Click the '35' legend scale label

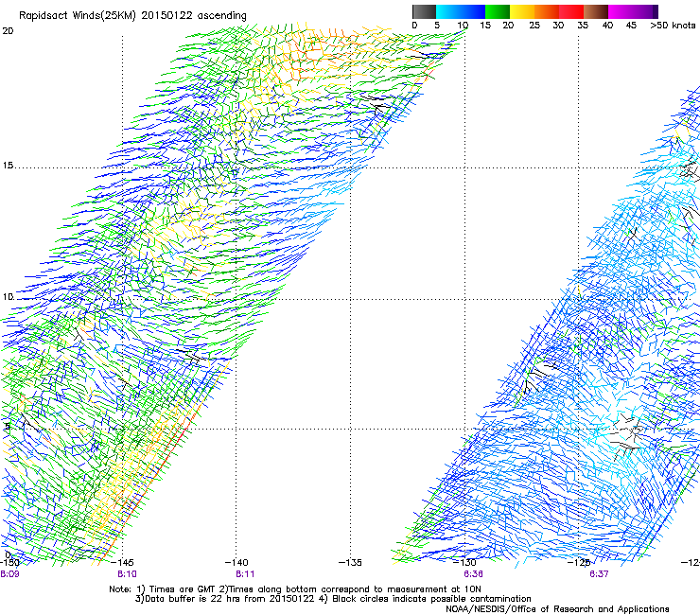pyautogui.click(x=583, y=26)
